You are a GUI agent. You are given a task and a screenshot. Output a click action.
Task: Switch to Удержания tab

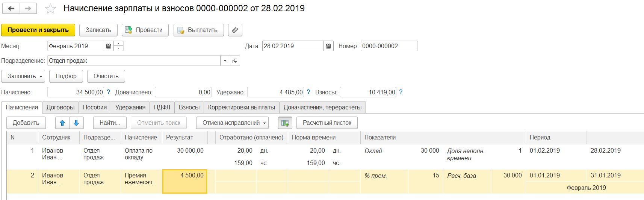click(x=130, y=107)
